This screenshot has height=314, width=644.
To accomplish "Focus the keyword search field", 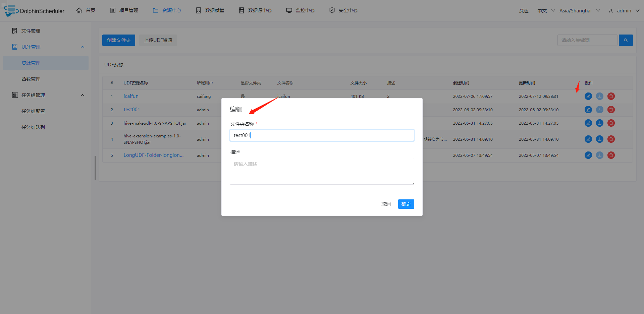I will tap(587, 40).
